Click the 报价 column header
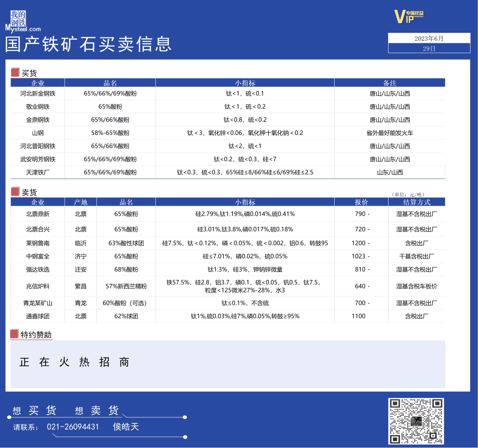This screenshot has height=448, width=478. tap(361, 202)
